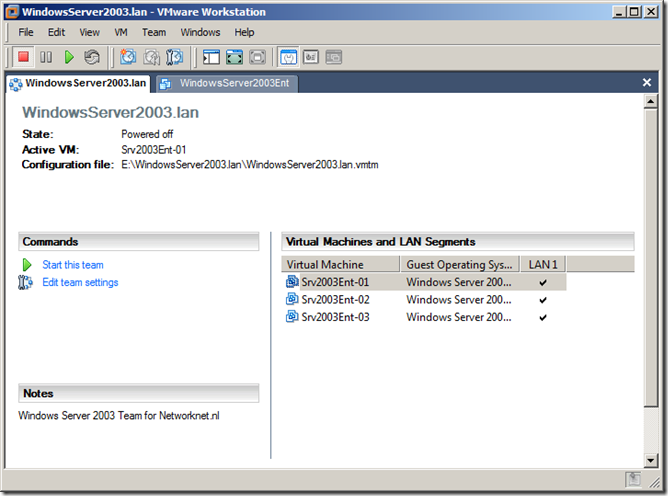The height and width of the screenshot is (496, 668).
Task: Select the Console view toolbar icon
Action: click(334, 57)
